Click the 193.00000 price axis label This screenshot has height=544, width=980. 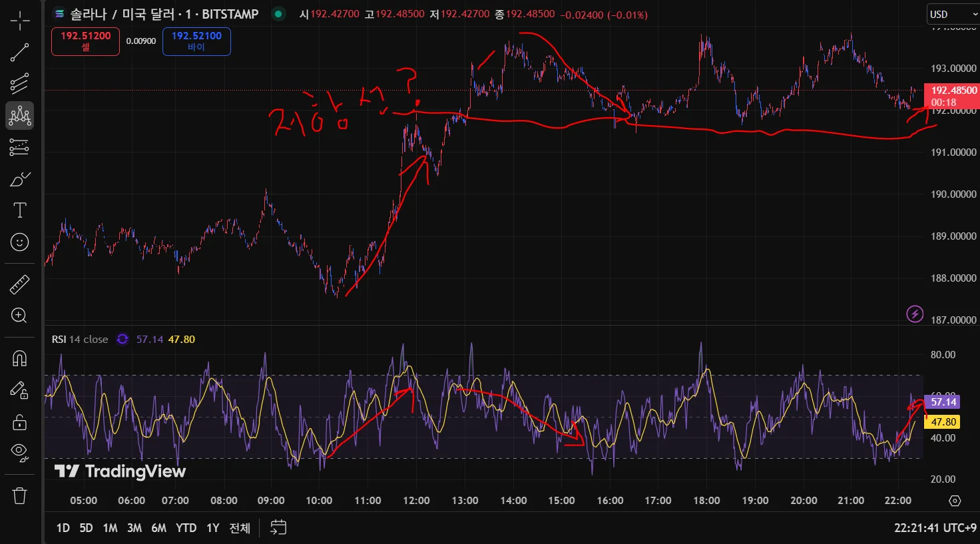tap(953, 69)
